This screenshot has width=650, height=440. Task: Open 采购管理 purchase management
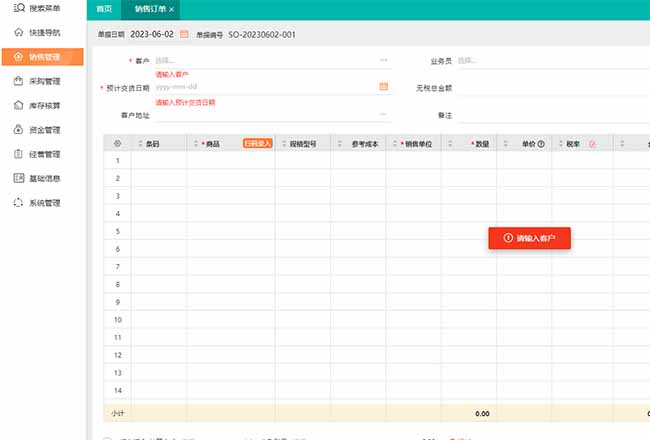[x=44, y=81]
